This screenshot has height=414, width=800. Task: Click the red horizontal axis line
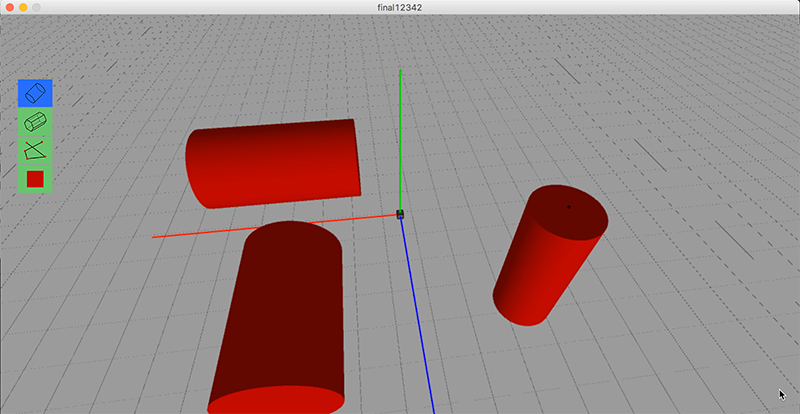(274, 226)
